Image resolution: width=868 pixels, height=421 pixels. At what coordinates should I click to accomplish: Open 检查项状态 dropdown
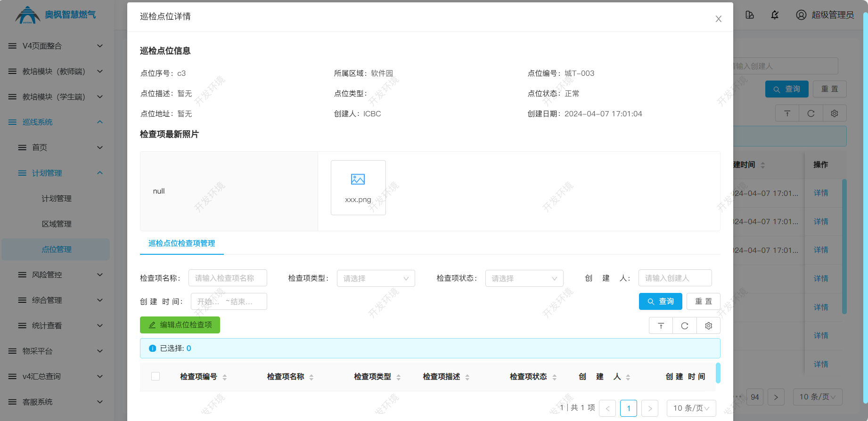[x=524, y=278]
